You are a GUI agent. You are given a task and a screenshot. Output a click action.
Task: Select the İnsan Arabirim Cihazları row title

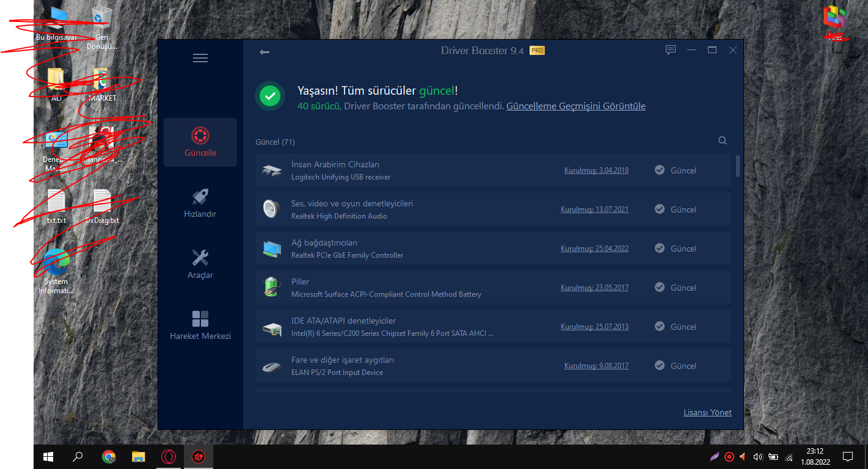pyautogui.click(x=335, y=165)
